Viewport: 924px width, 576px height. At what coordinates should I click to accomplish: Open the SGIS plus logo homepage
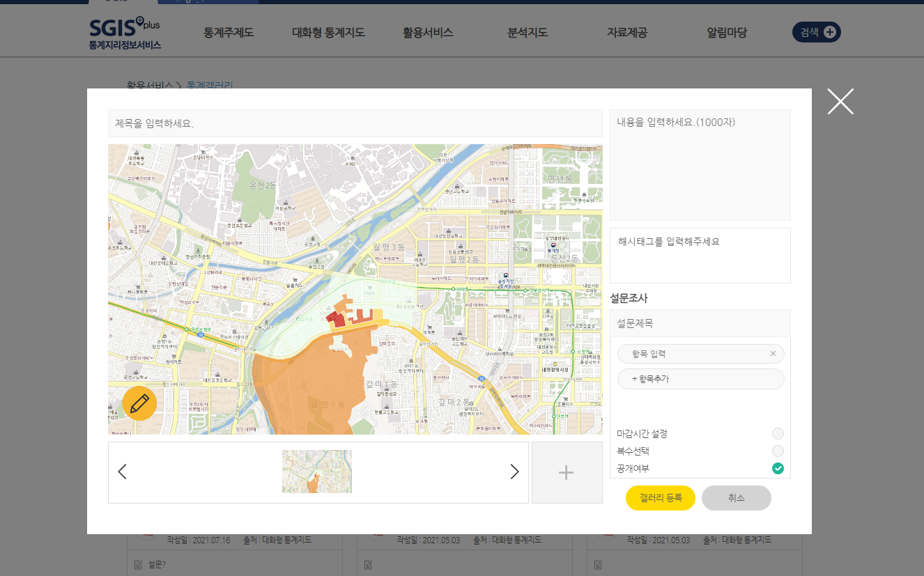click(x=125, y=33)
